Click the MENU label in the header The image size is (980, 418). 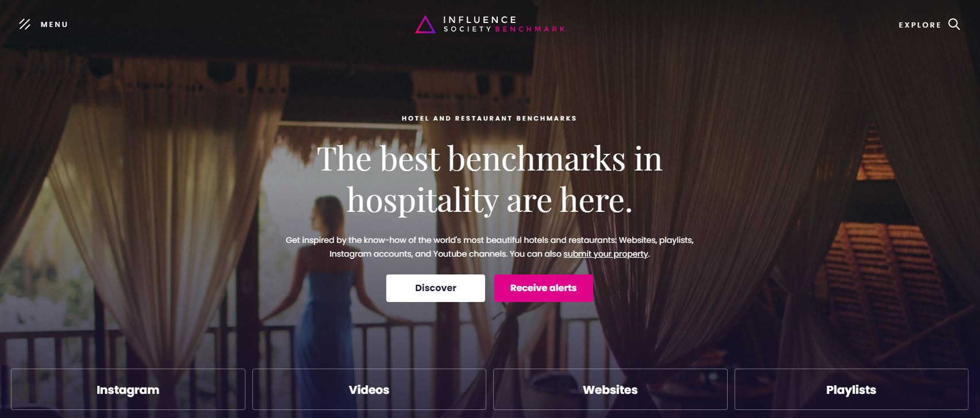[54, 25]
